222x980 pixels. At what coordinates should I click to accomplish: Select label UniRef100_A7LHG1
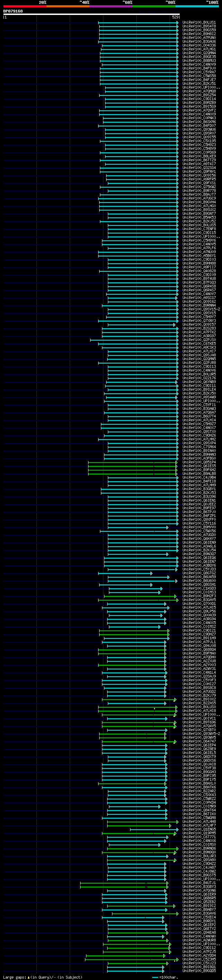click(199, 49)
